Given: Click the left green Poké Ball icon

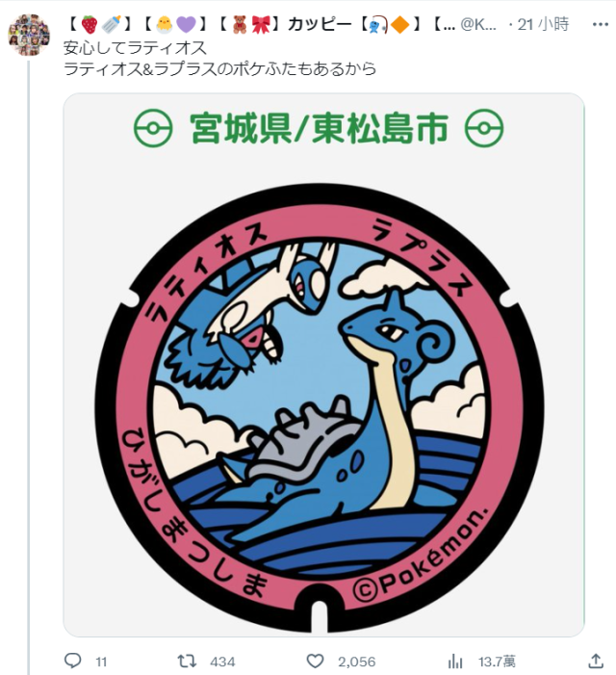Looking at the screenshot, I should tap(153, 128).
